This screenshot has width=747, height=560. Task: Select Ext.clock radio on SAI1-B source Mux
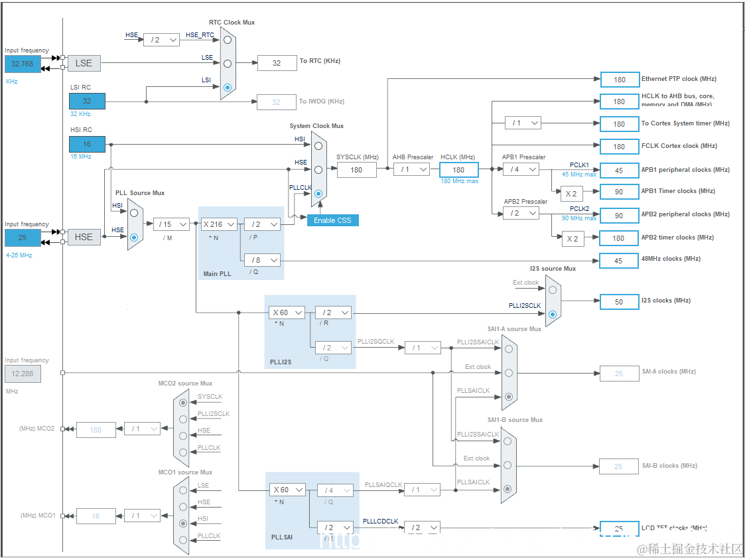(x=508, y=465)
